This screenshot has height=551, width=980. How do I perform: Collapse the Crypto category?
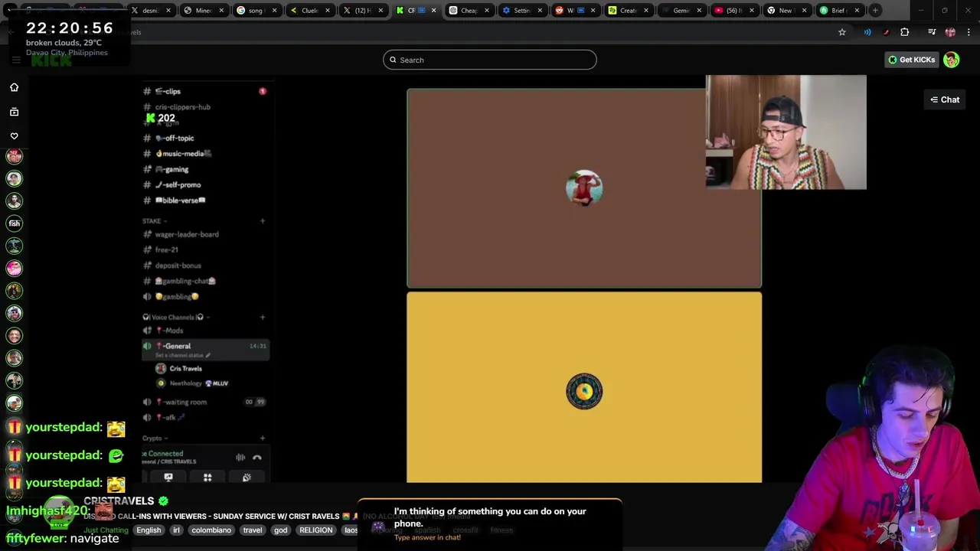click(x=154, y=439)
